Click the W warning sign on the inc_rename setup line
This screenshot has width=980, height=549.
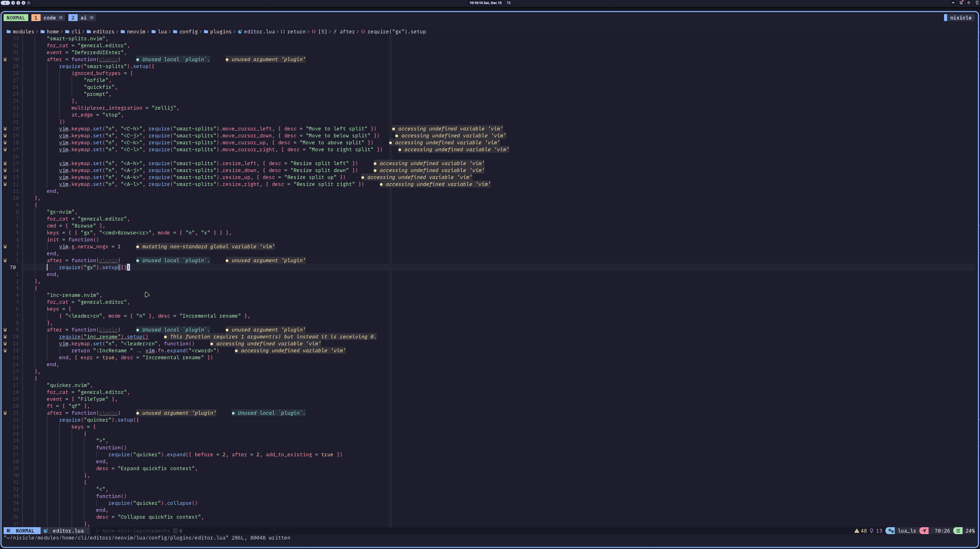[5, 336]
